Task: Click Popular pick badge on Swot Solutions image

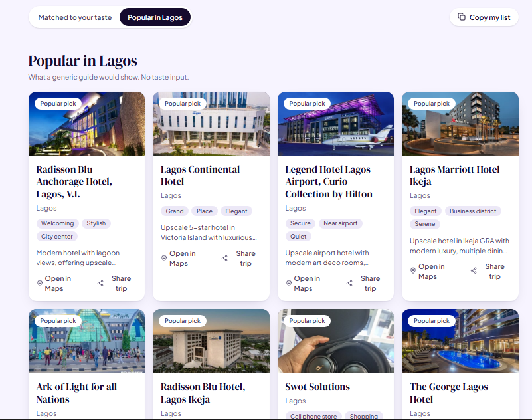Action: pos(307,321)
